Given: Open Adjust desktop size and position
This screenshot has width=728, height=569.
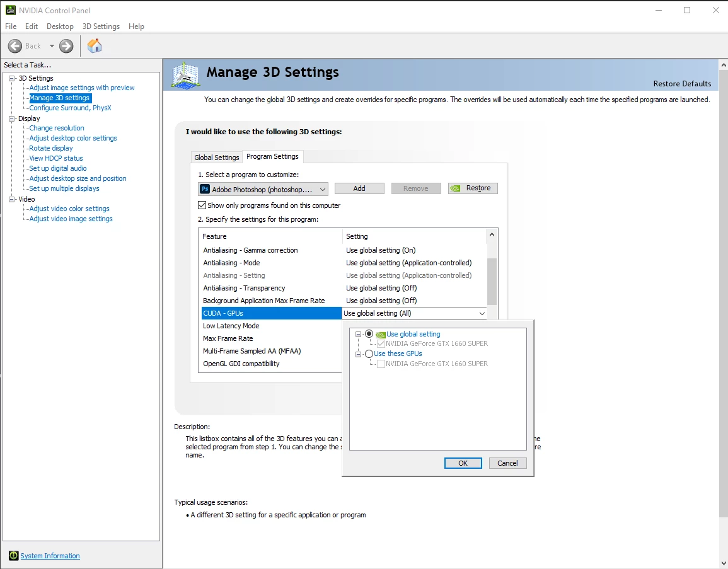Looking at the screenshot, I should [x=78, y=178].
